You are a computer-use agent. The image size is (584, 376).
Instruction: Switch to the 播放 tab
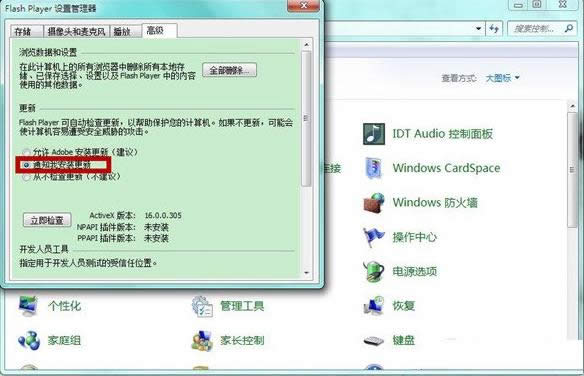126,31
